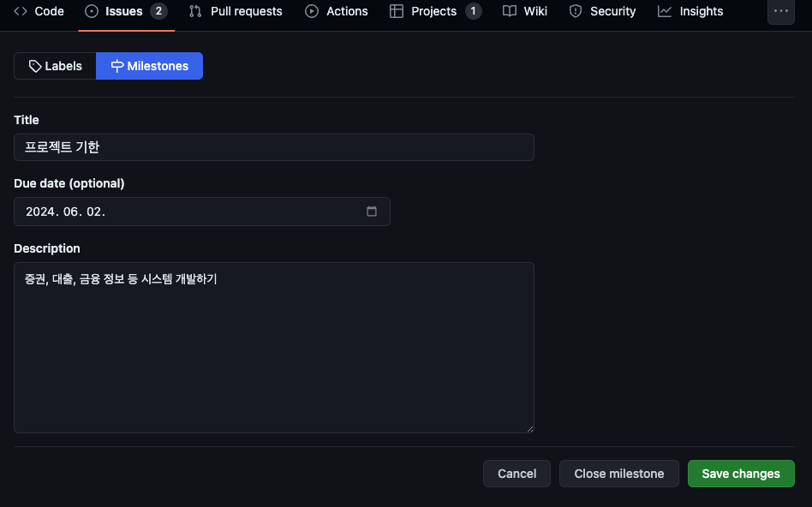This screenshot has height=507, width=812.
Task: Switch to the Issues tab
Action: pos(127,11)
